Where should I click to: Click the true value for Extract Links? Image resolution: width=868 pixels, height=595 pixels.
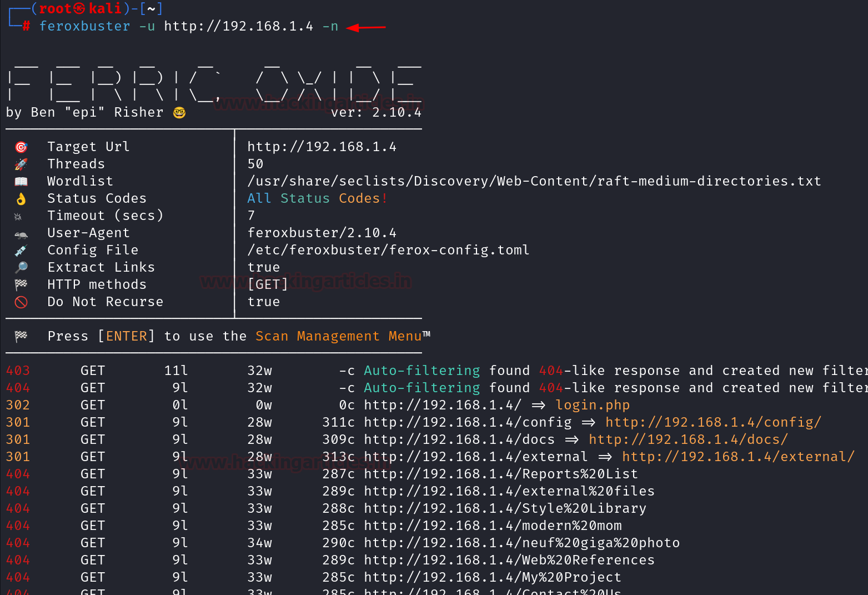(x=264, y=267)
